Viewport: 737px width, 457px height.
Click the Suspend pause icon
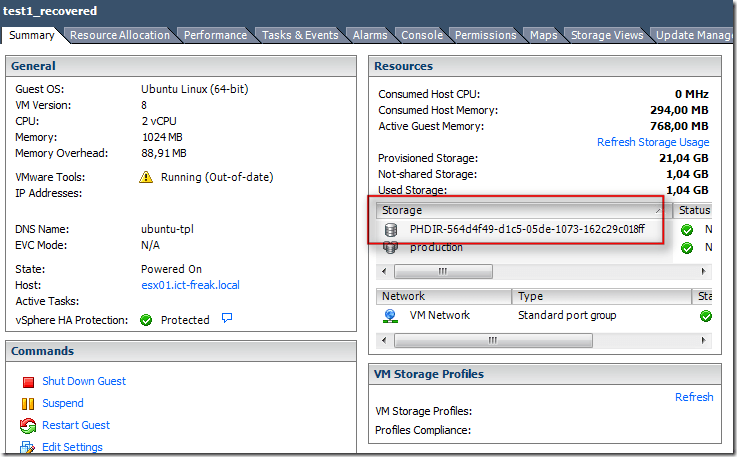pyautogui.click(x=28, y=404)
